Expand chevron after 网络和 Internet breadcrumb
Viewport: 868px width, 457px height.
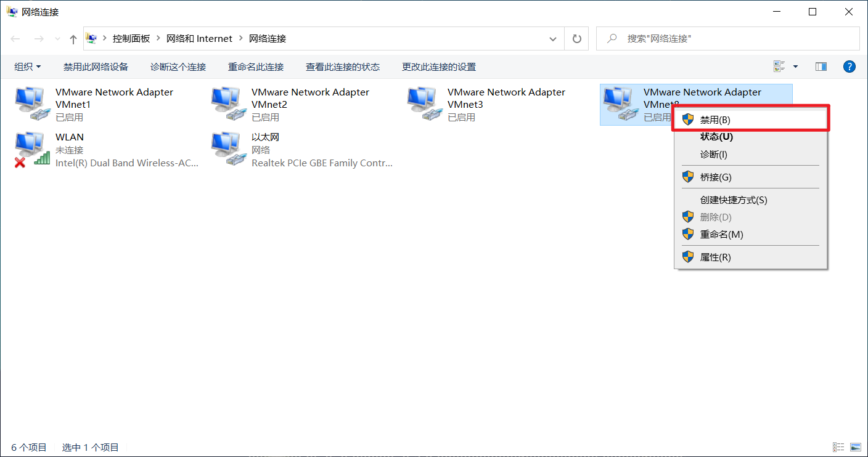[x=241, y=39]
